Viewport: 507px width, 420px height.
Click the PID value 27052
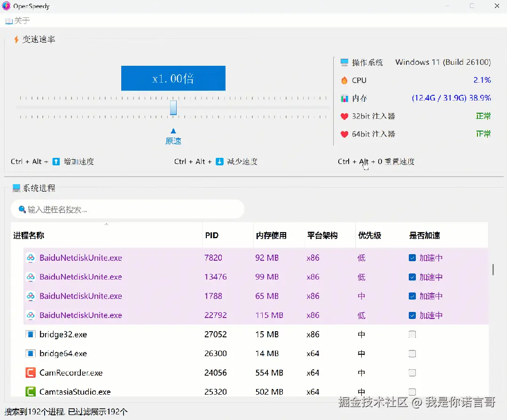point(215,334)
